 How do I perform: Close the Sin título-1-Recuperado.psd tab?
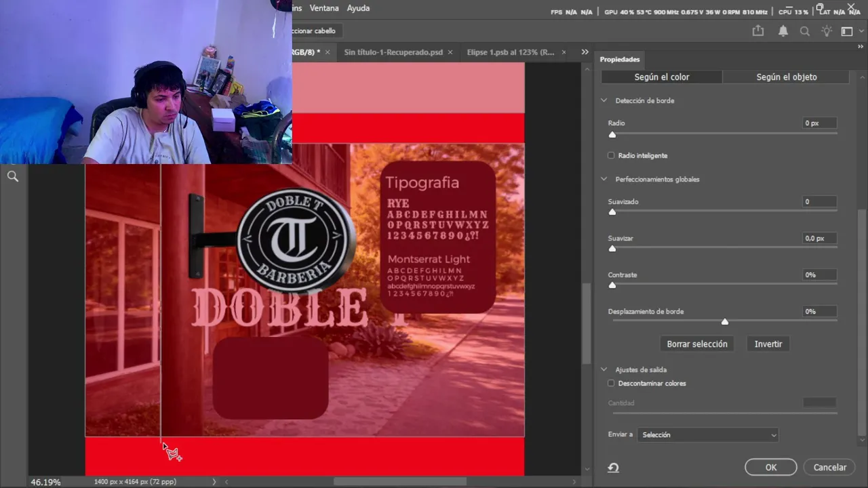450,52
